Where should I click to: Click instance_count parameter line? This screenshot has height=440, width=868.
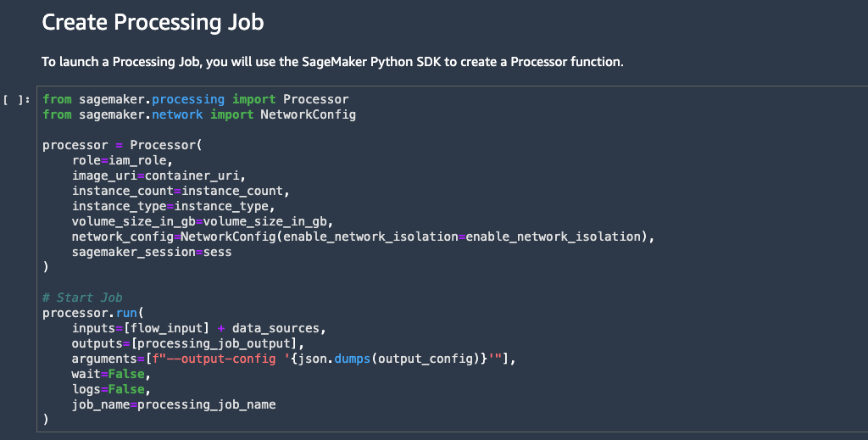coord(181,191)
